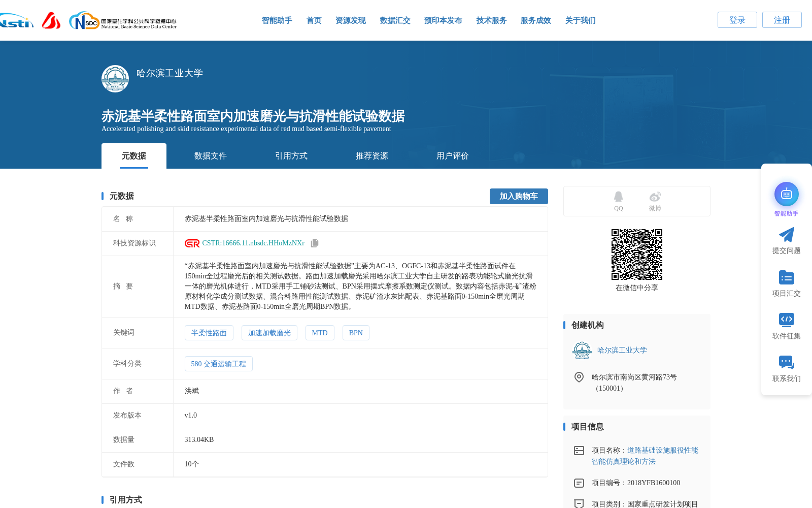Open 技术服务 menu item
The width and height of the screenshot is (812, 508).
coord(492,20)
